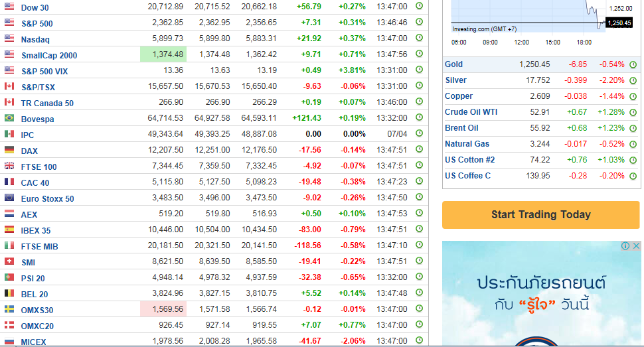Select the 1,250.45 chart price label
644x347 pixels.
point(619,23)
